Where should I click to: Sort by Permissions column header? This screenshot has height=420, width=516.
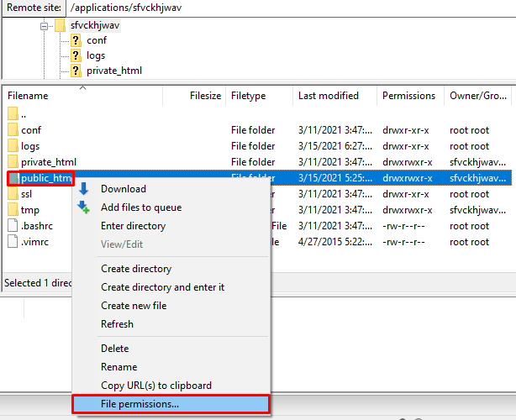pyautogui.click(x=410, y=96)
